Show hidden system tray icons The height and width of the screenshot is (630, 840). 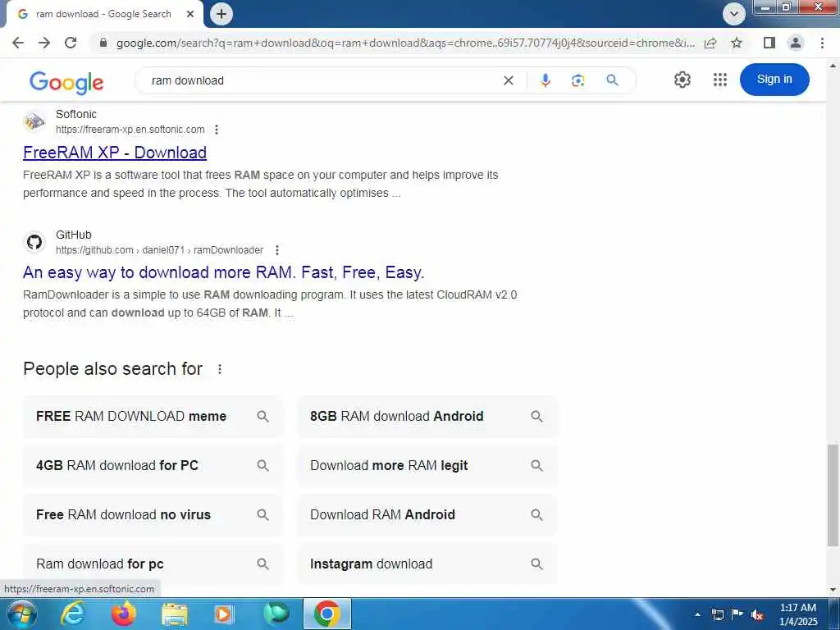pos(697,614)
